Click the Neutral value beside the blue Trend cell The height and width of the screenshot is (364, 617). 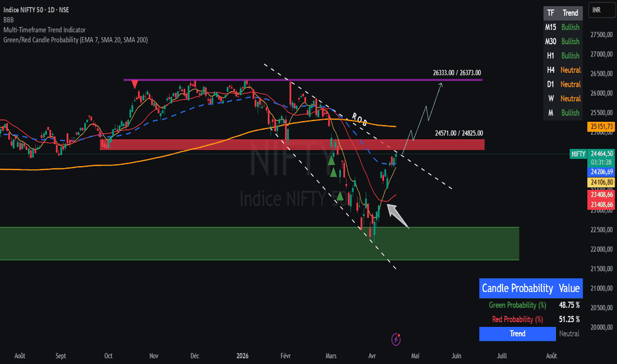click(x=569, y=334)
